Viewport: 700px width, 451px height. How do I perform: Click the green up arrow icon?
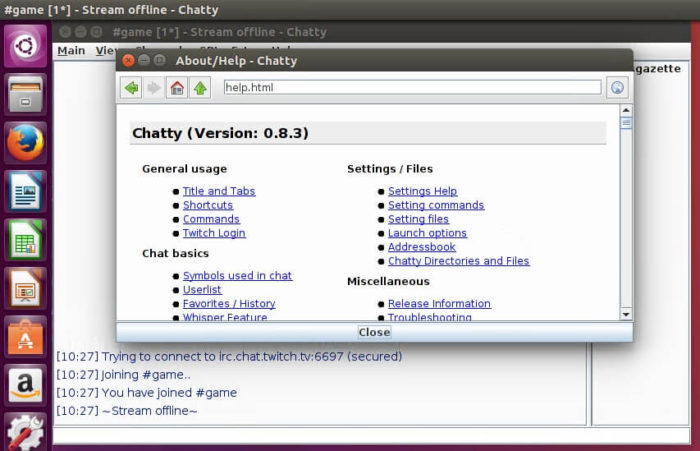[x=200, y=88]
